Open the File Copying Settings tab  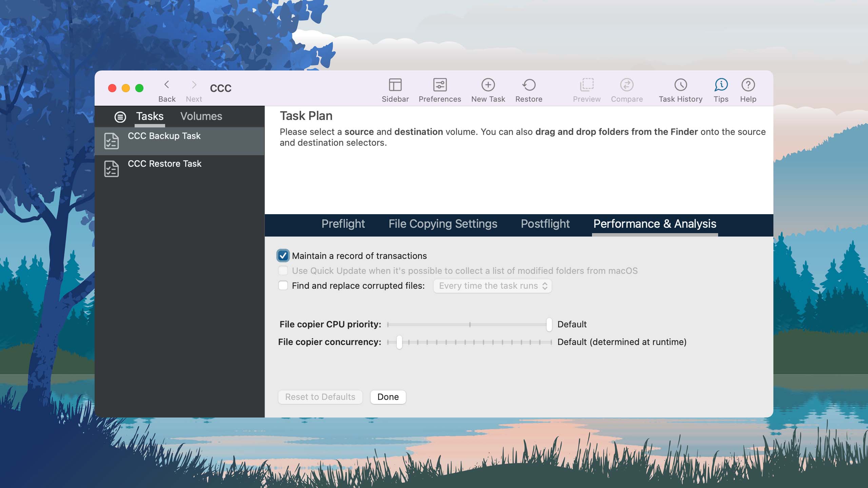(x=443, y=224)
